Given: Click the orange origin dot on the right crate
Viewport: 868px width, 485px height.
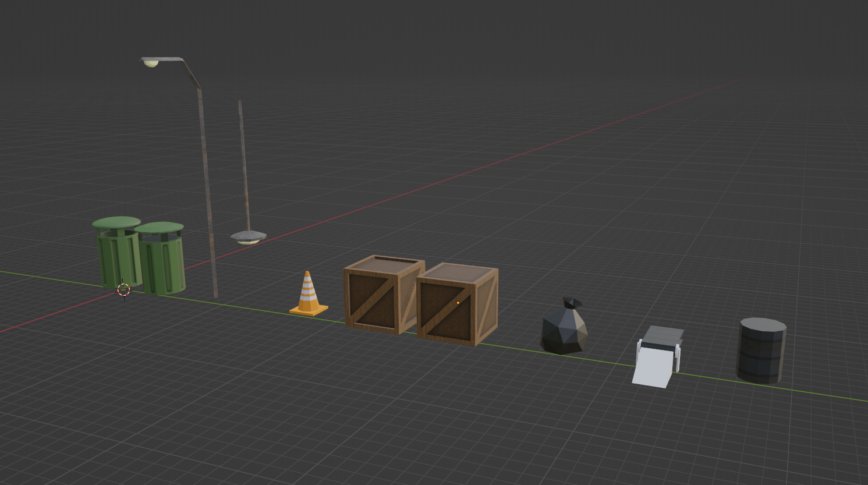Looking at the screenshot, I should tap(458, 303).
